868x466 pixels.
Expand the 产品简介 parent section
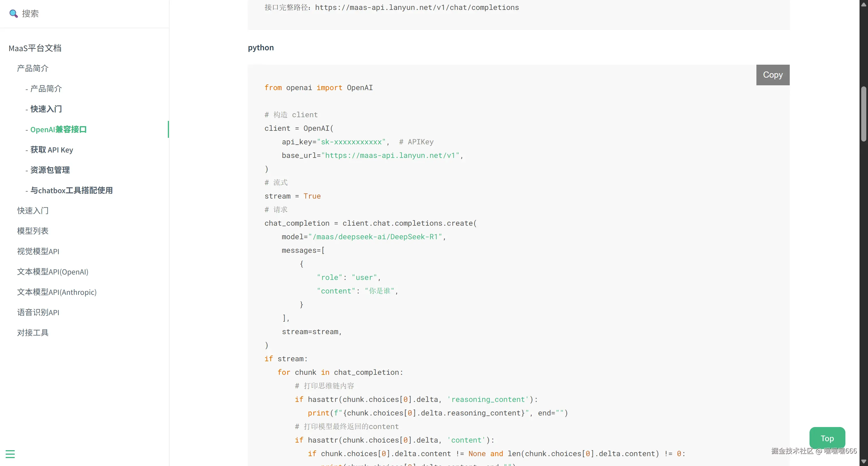pyautogui.click(x=33, y=68)
